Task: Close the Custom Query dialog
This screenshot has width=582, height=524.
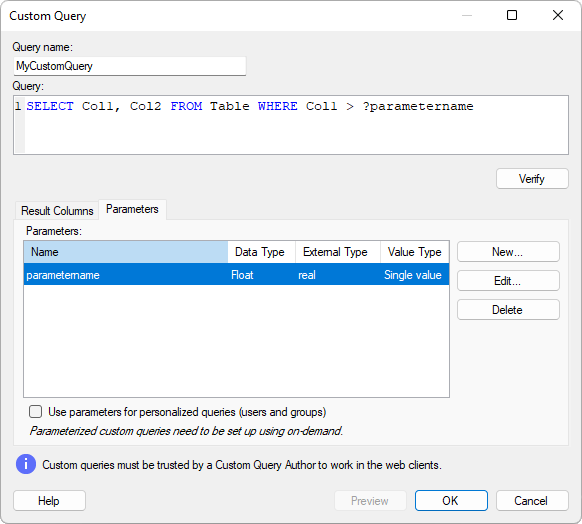Action: pos(558,15)
